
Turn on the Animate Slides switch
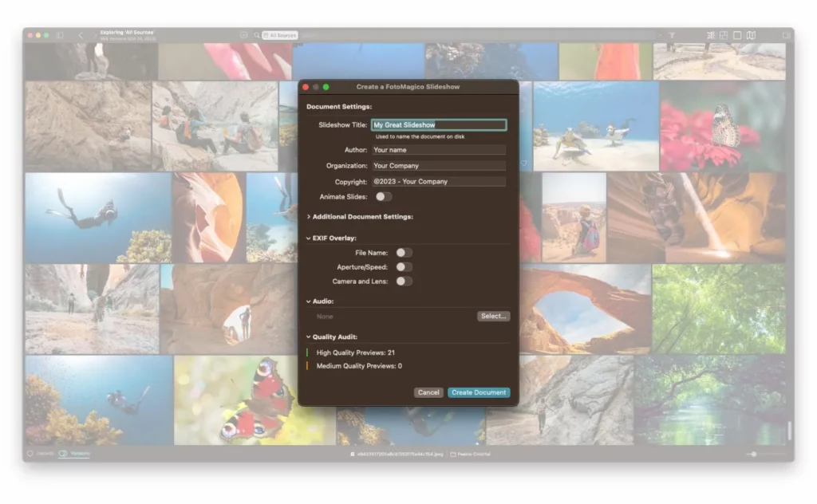[384, 197]
